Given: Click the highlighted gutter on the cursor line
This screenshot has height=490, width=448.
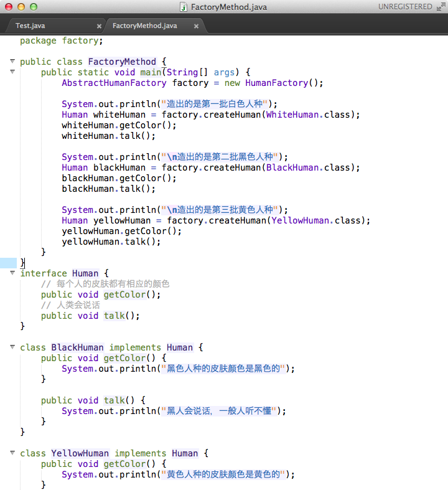Looking at the screenshot, I should click(x=8, y=263).
